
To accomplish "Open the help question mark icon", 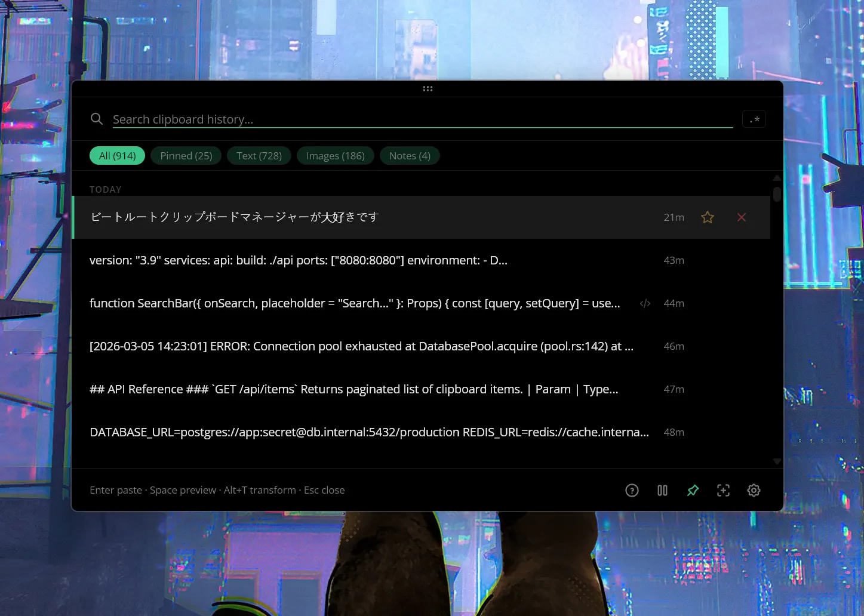I will click(632, 490).
